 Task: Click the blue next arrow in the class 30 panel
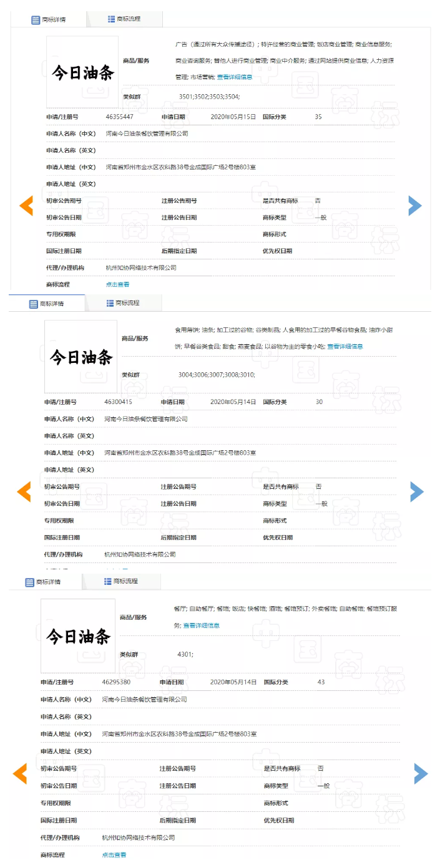(416, 491)
